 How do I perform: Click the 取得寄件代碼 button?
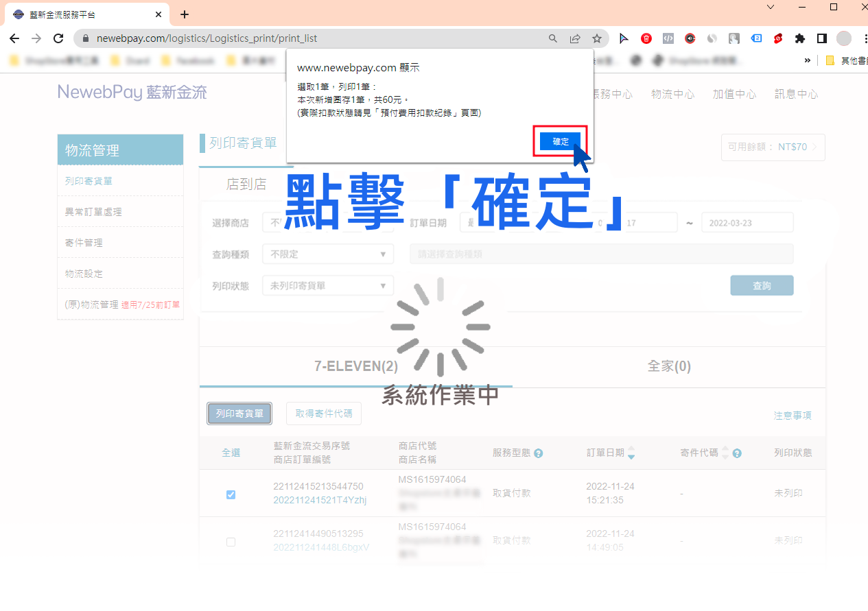[x=324, y=414]
